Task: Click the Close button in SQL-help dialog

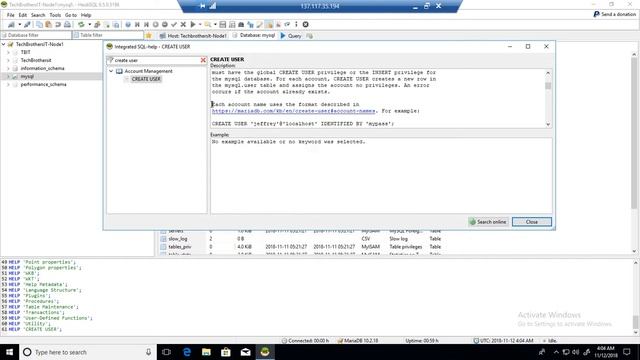Action: (x=532, y=222)
